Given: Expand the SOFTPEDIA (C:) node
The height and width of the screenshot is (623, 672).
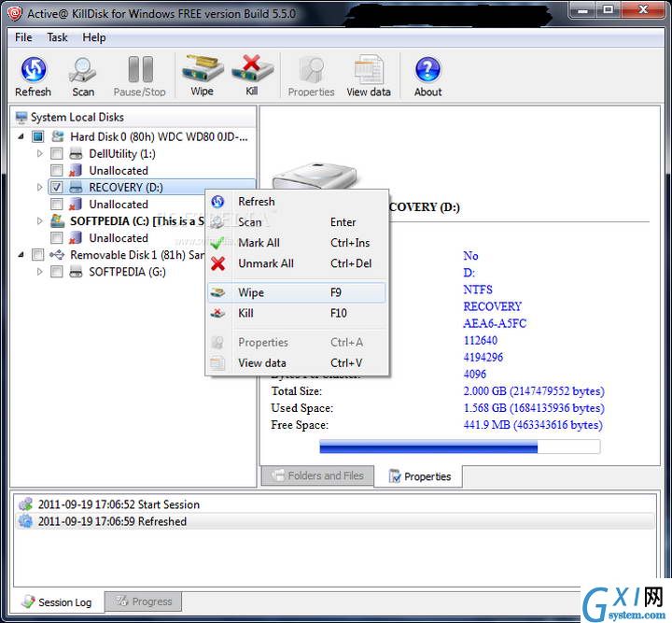Looking at the screenshot, I should [40, 221].
